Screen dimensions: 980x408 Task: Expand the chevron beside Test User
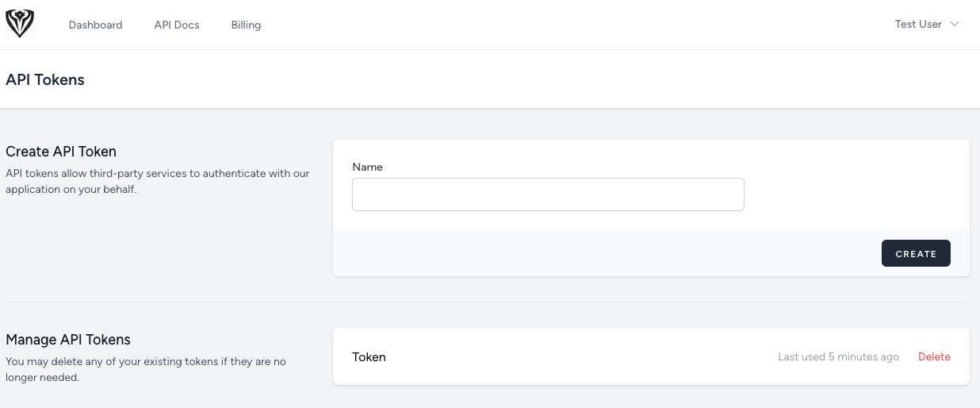[955, 24]
